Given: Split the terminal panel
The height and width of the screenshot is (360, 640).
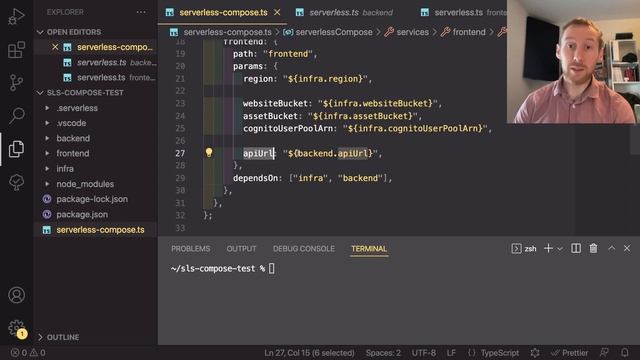Looking at the screenshot, I should point(576,248).
